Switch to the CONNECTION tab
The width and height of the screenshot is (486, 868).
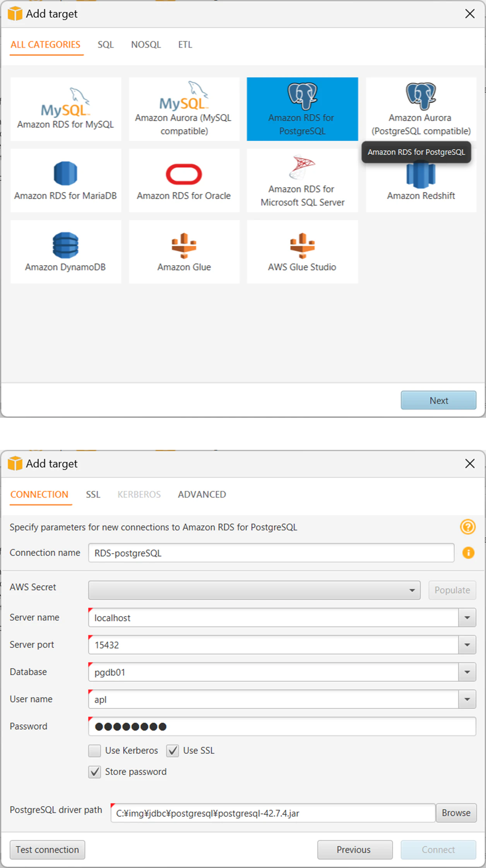point(39,495)
